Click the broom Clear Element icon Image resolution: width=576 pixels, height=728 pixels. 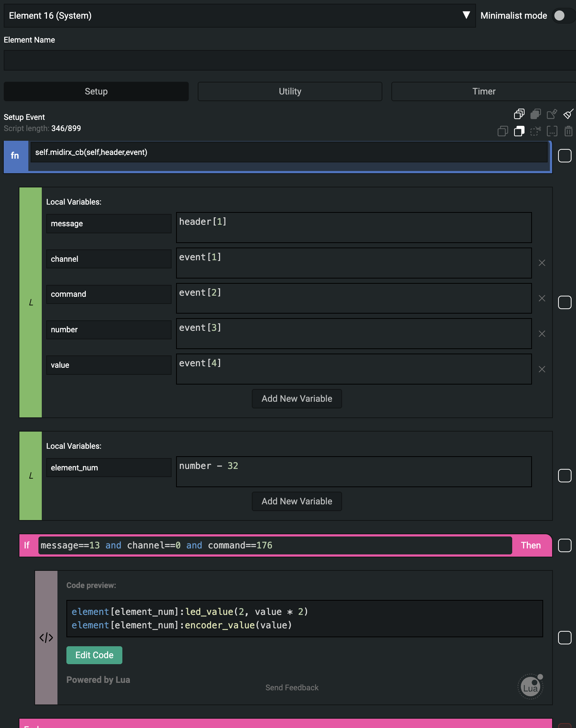click(x=568, y=114)
